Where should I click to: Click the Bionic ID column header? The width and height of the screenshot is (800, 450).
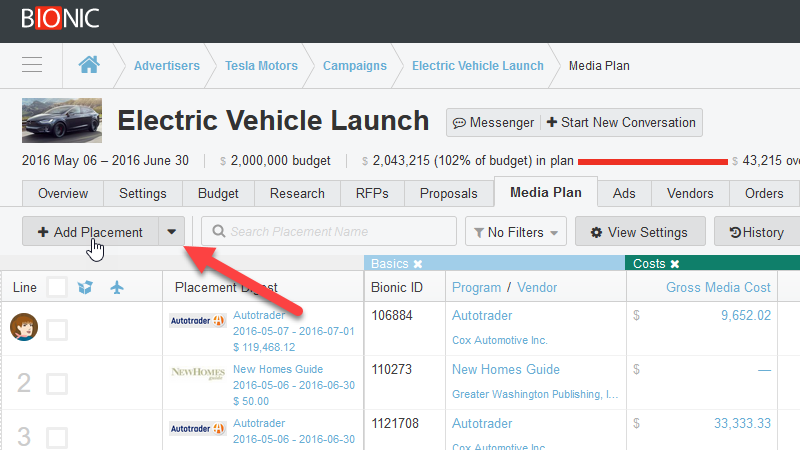pyautogui.click(x=397, y=287)
